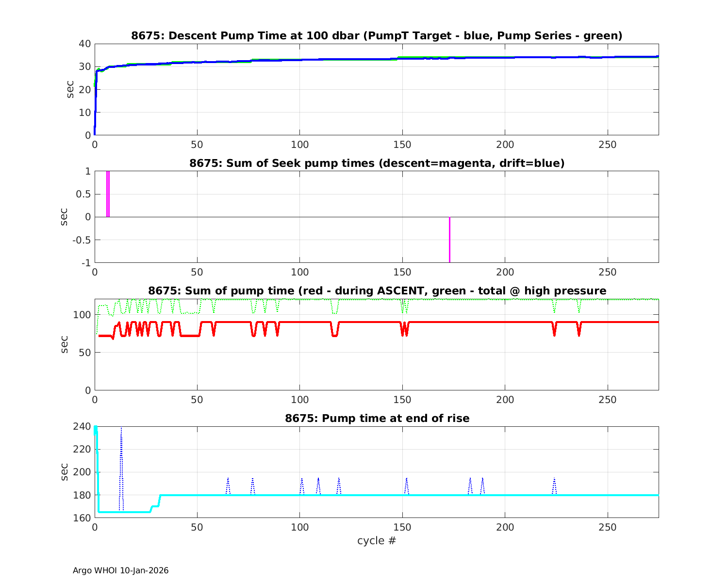Click the -1 y-axis tick label in seek plot
This screenshot has height=582, width=728.
click(86, 263)
